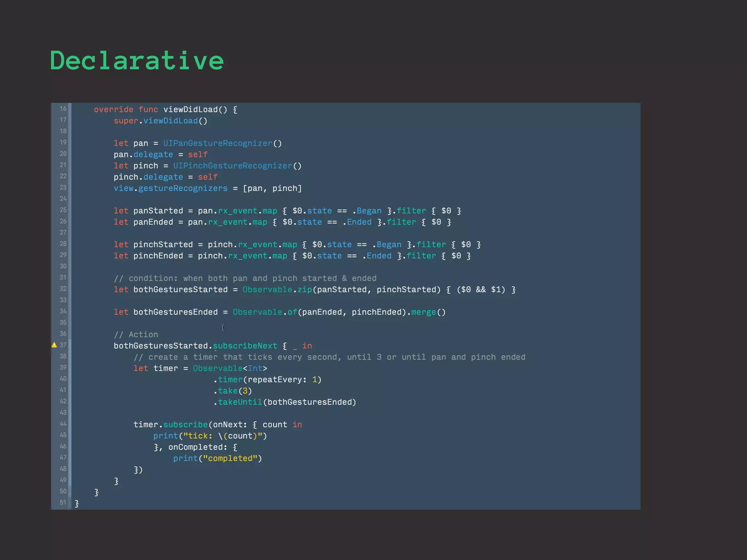The width and height of the screenshot is (747, 560).
Task: Click line number 51 in the gutter
Action: click(x=63, y=502)
